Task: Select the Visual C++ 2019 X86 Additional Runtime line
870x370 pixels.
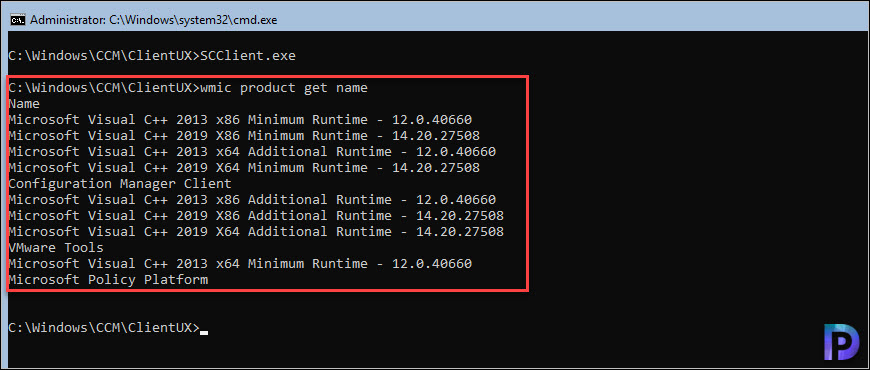Action: (x=256, y=216)
